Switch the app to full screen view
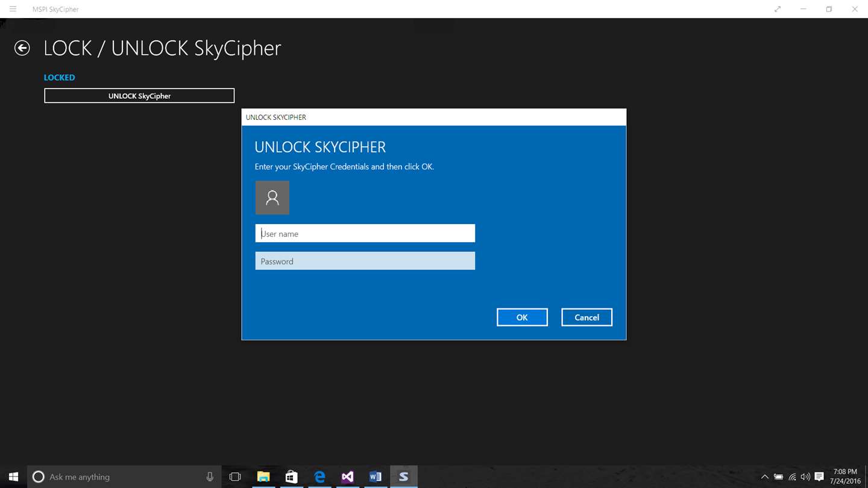This screenshot has height=488, width=868. pyautogui.click(x=778, y=9)
